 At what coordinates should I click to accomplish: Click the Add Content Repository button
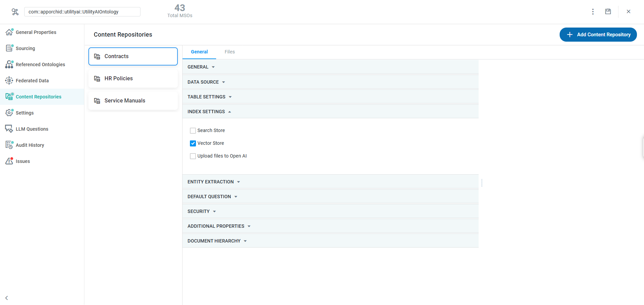pyautogui.click(x=598, y=35)
